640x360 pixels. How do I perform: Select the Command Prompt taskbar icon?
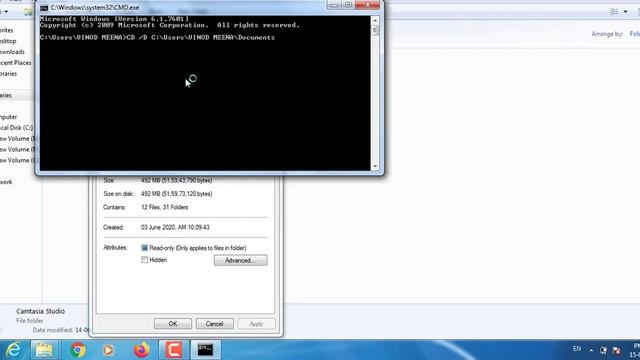coord(205,350)
